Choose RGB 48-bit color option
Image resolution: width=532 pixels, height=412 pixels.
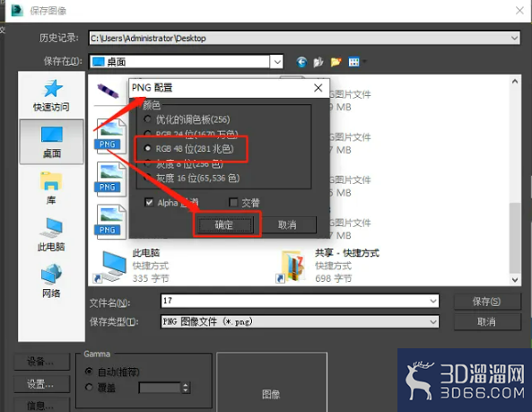(190, 149)
